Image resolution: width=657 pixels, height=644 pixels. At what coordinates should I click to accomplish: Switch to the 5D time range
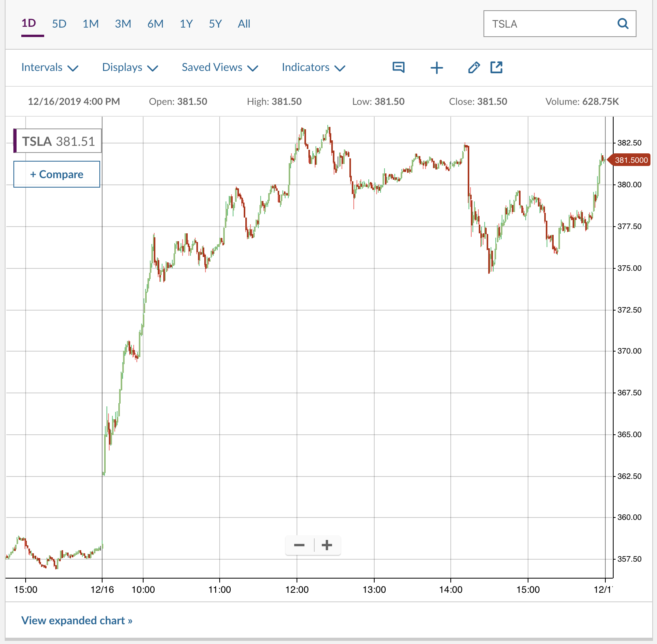[x=59, y=24]
